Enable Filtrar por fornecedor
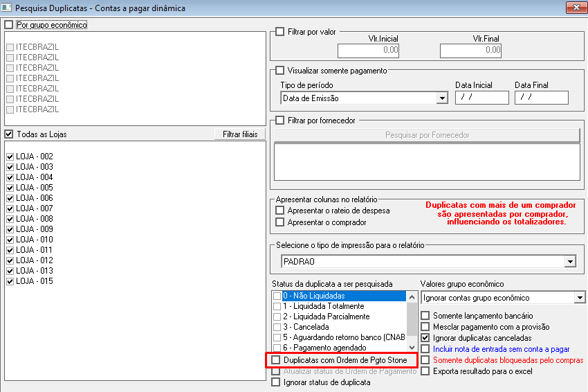Viewport: 588px width, 392px height. (279, 120)
